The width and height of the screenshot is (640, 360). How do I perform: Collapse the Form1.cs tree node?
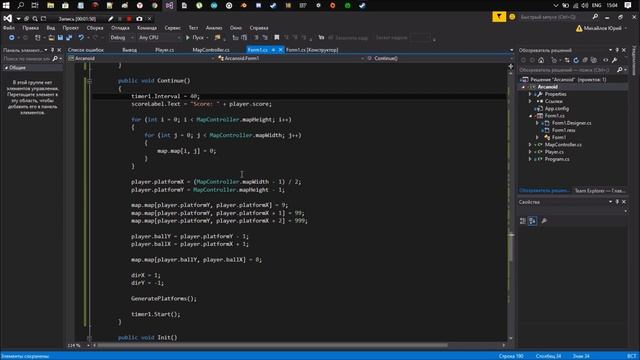click(530, 116)
